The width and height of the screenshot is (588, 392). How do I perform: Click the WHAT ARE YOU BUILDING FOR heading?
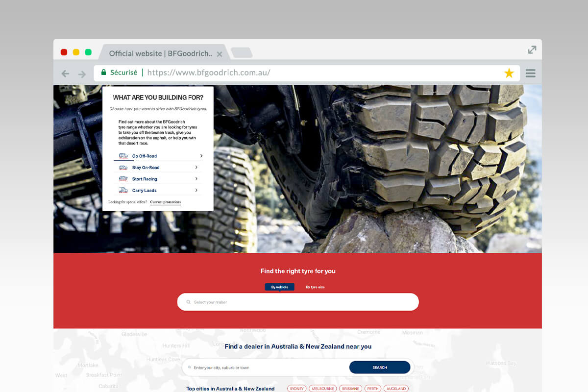coord(158,98)
